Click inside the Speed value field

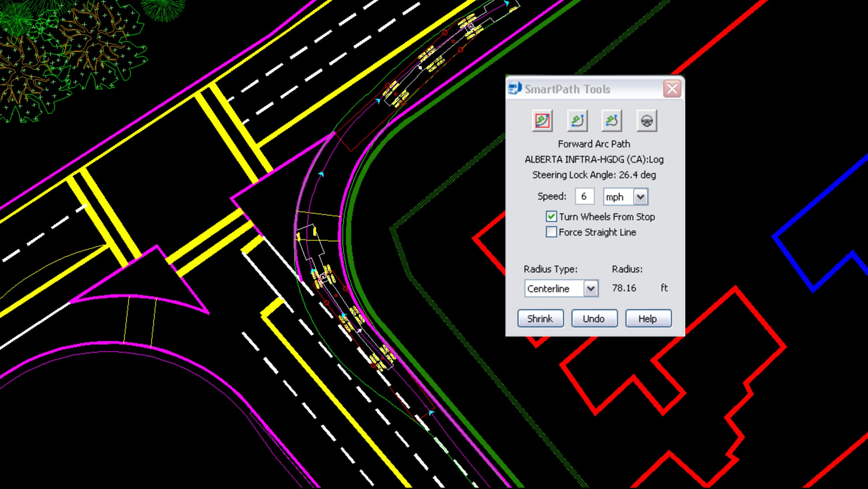coord(584,197)
